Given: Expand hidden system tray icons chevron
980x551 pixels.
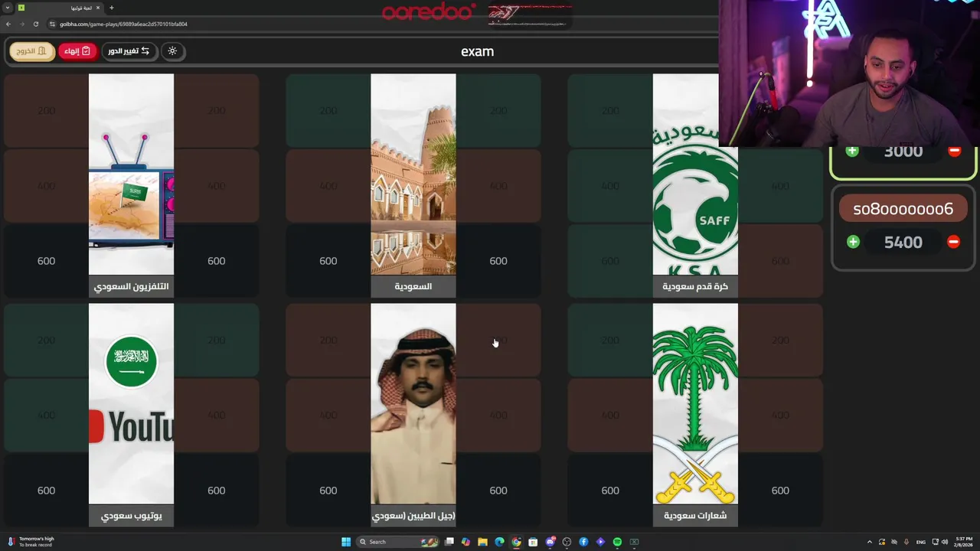Looking at the screenshot, I should pos(869,542).
